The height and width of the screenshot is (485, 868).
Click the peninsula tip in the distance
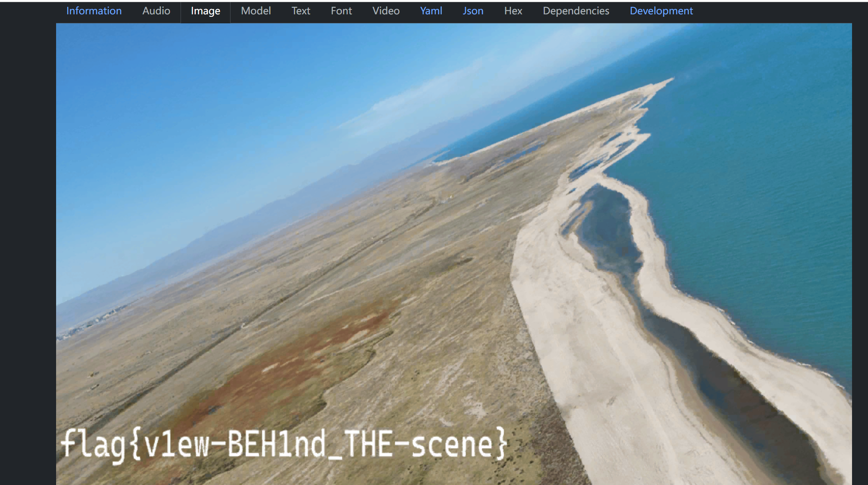pos(665,82)
